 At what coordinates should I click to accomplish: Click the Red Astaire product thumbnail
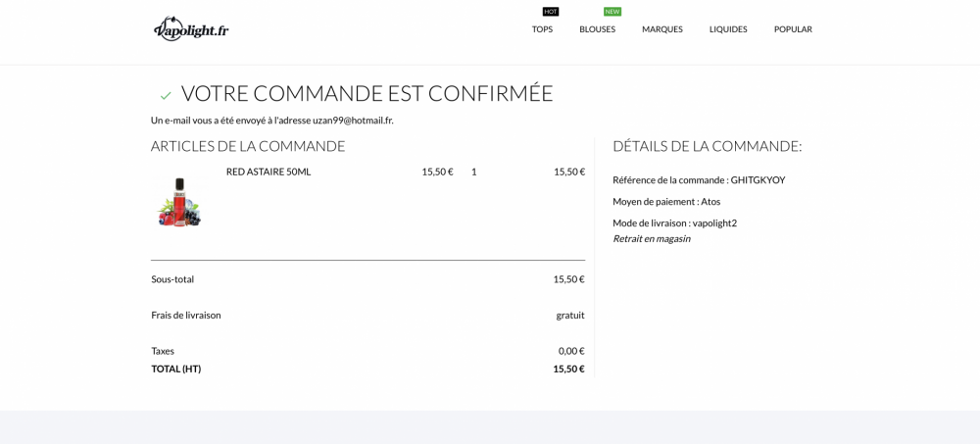[x=180, y=202]
